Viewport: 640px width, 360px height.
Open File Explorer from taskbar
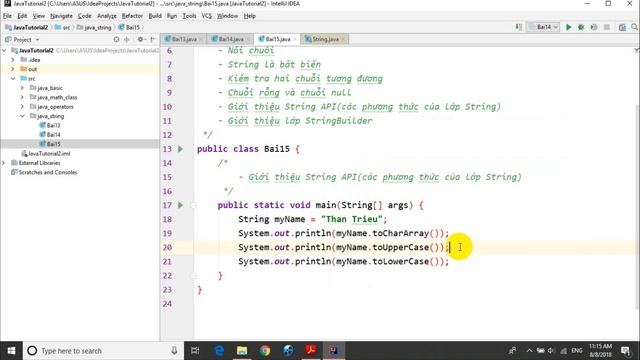[x=242, y=351]
